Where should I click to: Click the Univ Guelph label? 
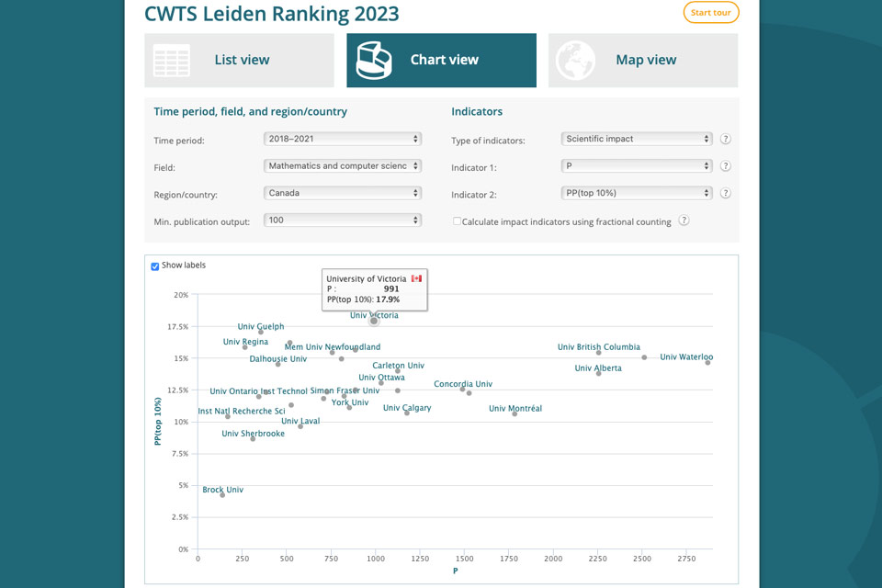[260, 326]
